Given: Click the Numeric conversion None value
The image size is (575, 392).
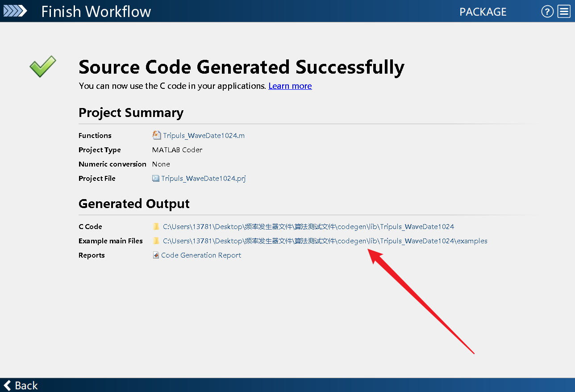Looking at the screenshot, I should [161, 164].
